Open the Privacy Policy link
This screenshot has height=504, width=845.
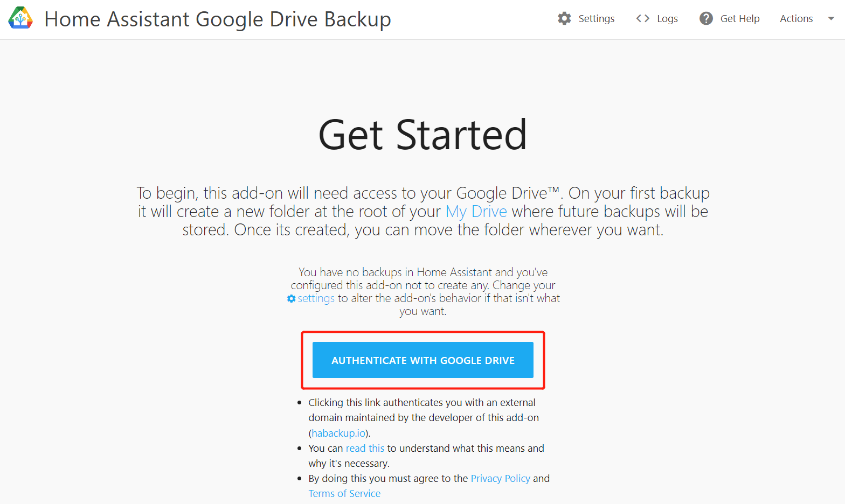[x=500, y=478]
